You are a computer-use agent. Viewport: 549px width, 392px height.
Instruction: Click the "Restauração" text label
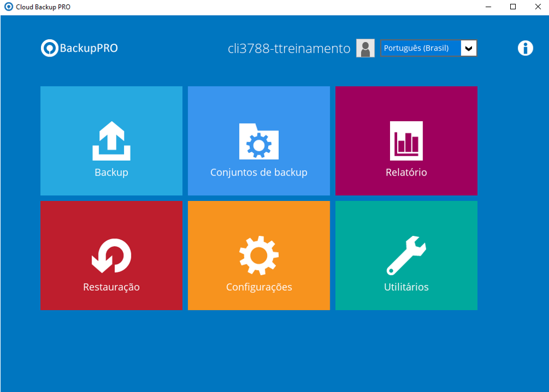[111, 287]
